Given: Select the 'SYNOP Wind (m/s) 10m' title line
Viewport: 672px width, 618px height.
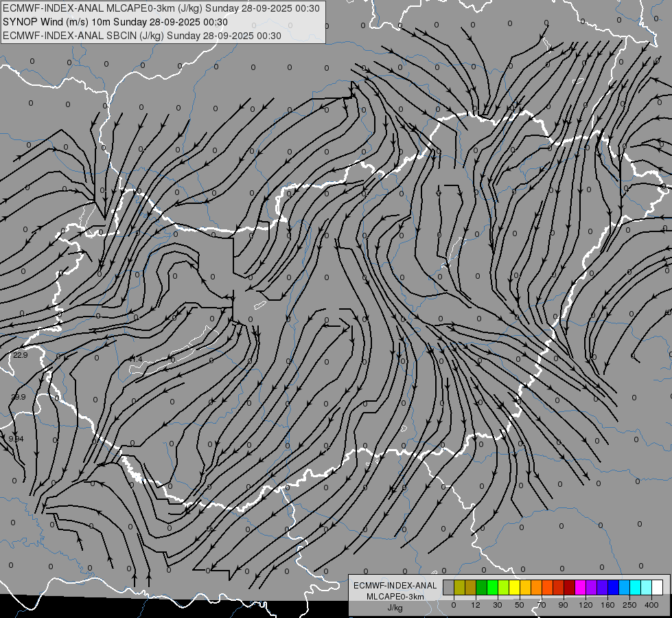Looking at the screenshot, I should [x=115, y=22].
